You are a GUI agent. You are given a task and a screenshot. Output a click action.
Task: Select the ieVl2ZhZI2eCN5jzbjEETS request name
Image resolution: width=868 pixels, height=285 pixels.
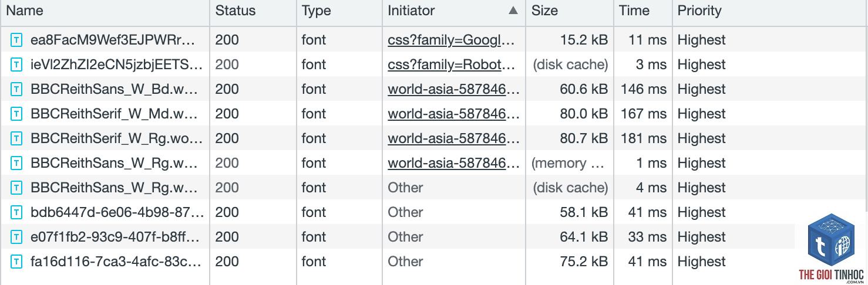(x=117, y=65)
